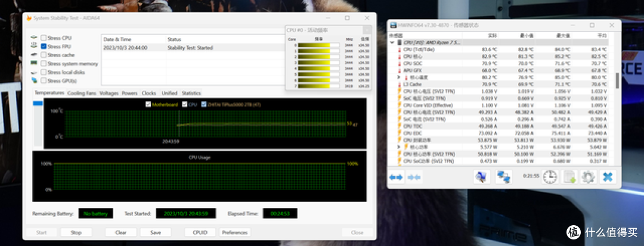Open HWiNFO sensor settings gear icon
This screenshot has height=246, width=644.
[x=589, y=177]
